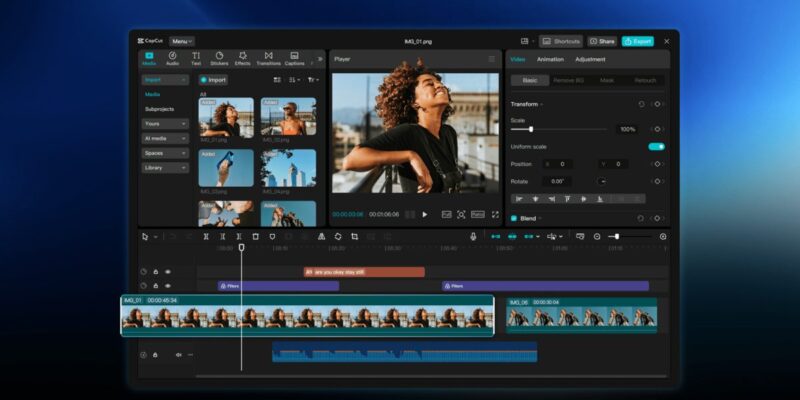Image resolution: width=800 pixels, height=400 pixels.
Task: Select the Video tab in properties
Action: pos(517,59)
